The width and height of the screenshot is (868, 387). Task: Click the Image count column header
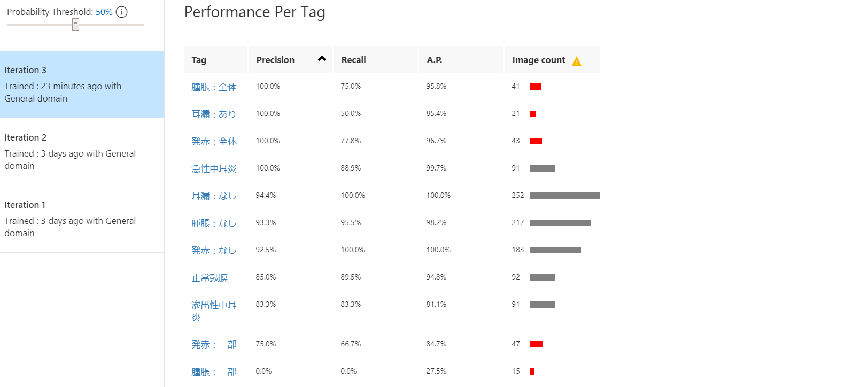pyautogui.click(x=538, y=60)
